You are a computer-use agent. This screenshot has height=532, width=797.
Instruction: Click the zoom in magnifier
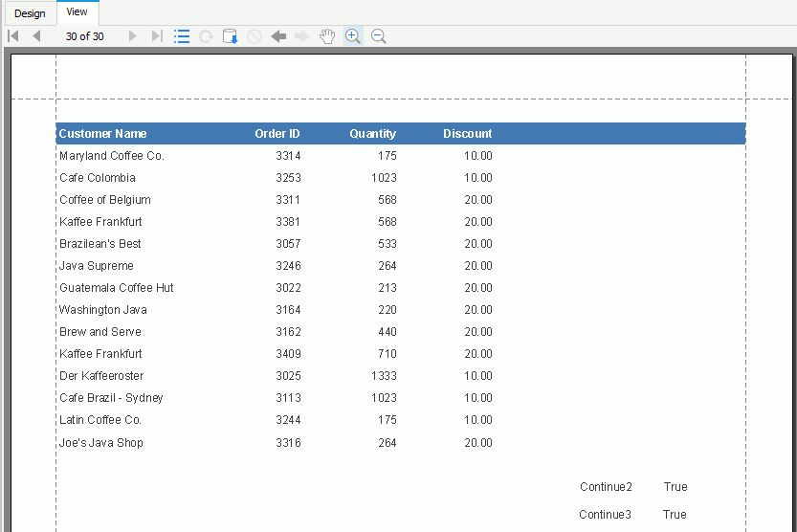click(353, 36)
